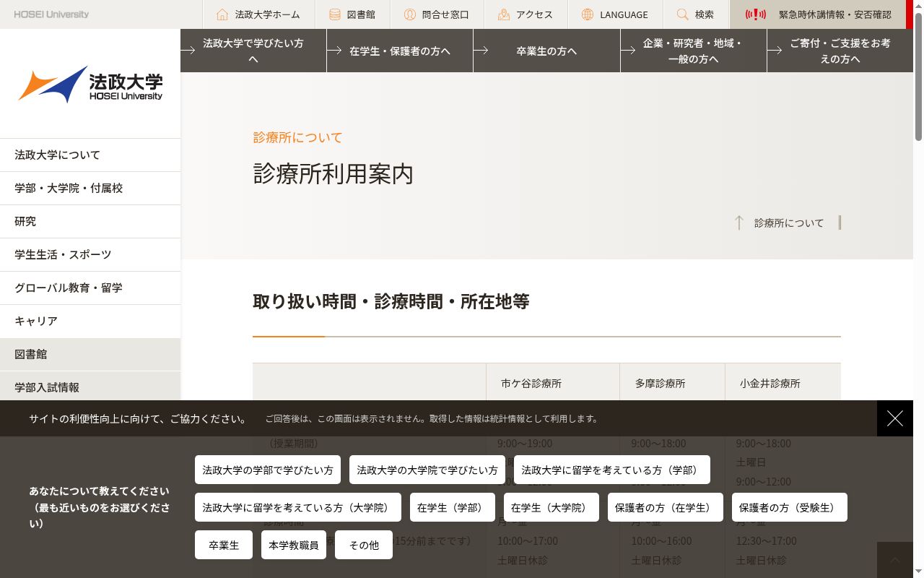Click the library stack icon beside 図書館

pos(335,14)
